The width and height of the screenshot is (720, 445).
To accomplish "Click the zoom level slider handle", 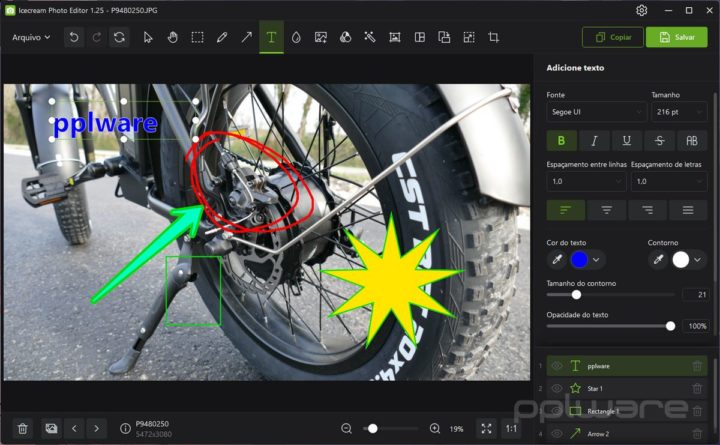I will pos(373,428).
